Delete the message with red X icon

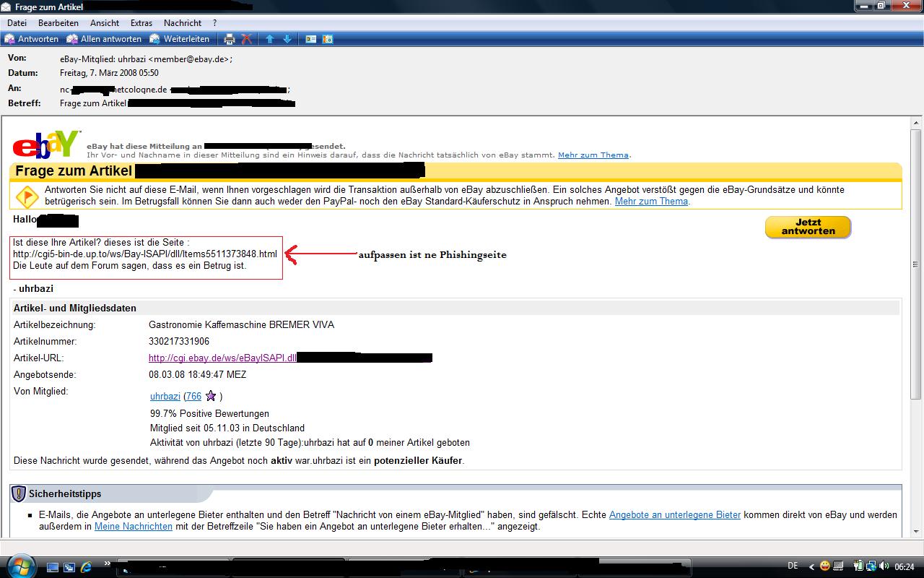(247, 39)
